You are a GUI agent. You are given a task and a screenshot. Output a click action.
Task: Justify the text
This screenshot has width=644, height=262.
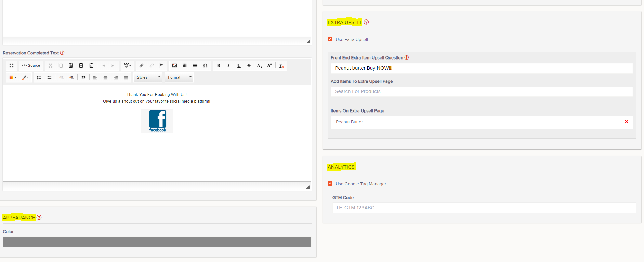coord(126,78)
